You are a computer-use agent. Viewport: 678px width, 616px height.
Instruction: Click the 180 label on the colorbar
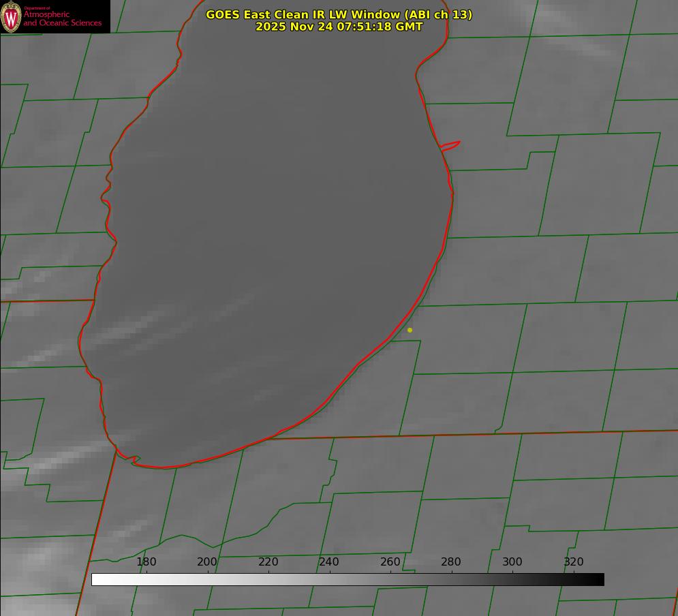click(147, 561)
